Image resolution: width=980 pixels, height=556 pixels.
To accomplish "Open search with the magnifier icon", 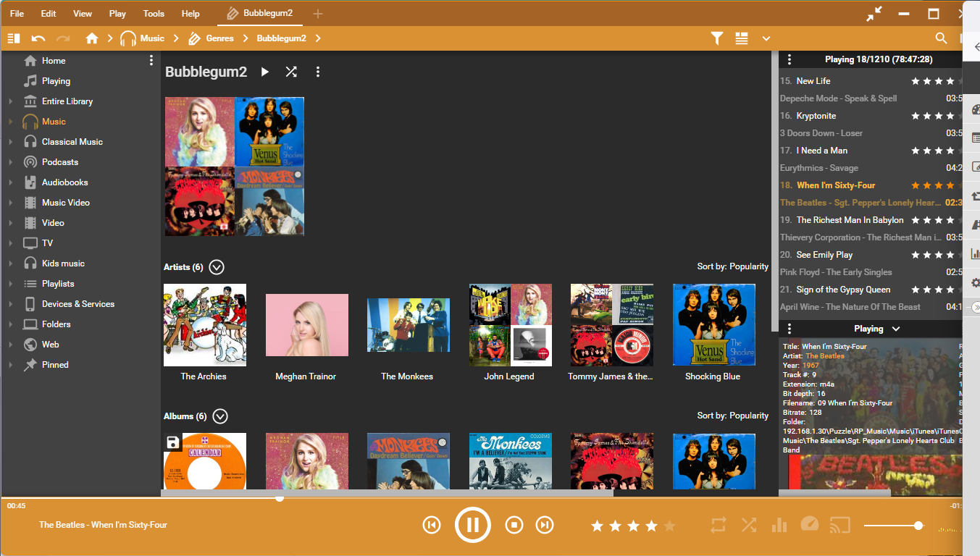I will point(941,38).
